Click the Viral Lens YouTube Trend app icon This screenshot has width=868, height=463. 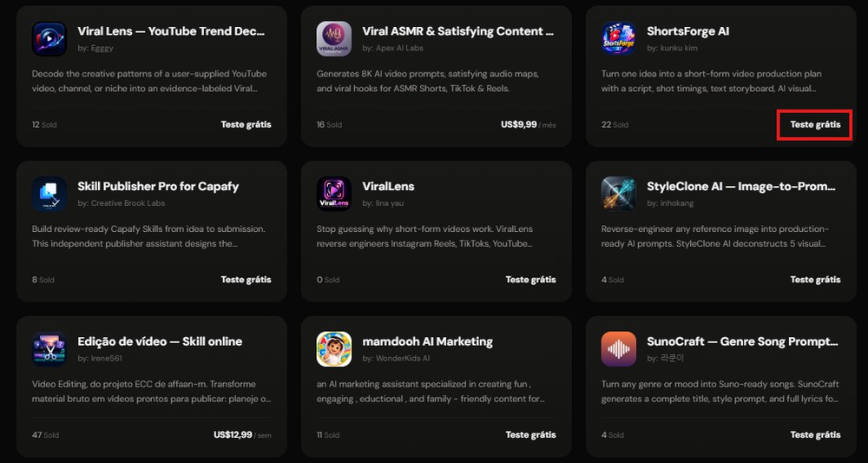[49, 39]
